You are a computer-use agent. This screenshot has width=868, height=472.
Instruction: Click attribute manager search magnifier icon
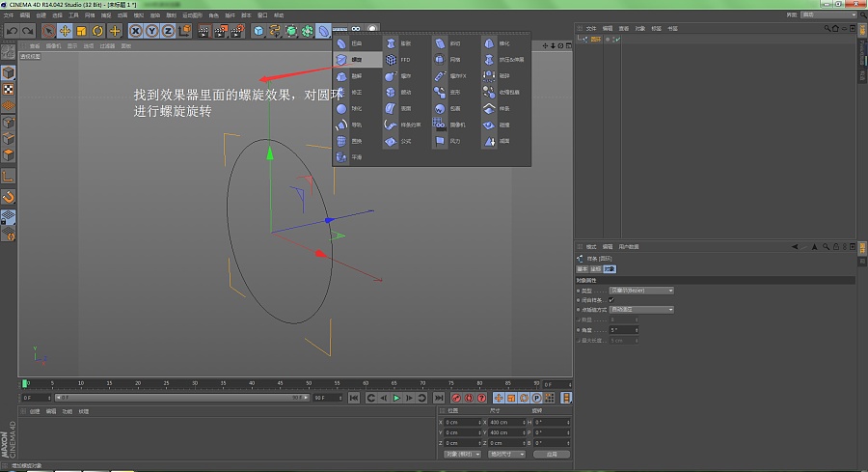pos(826,247)
